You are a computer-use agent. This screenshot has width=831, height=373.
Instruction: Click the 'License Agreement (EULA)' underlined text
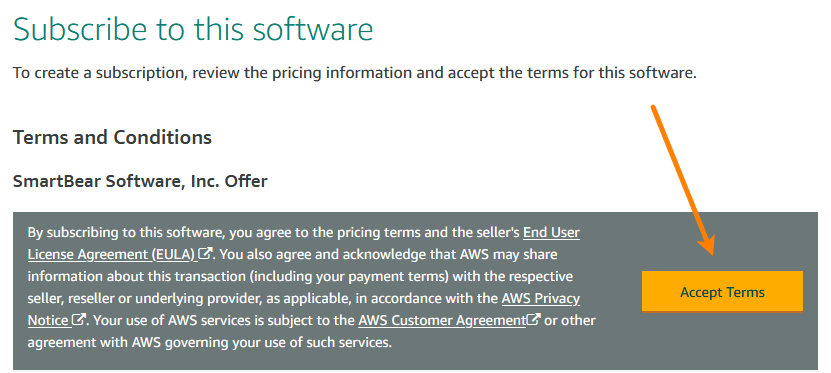point(112,254)
